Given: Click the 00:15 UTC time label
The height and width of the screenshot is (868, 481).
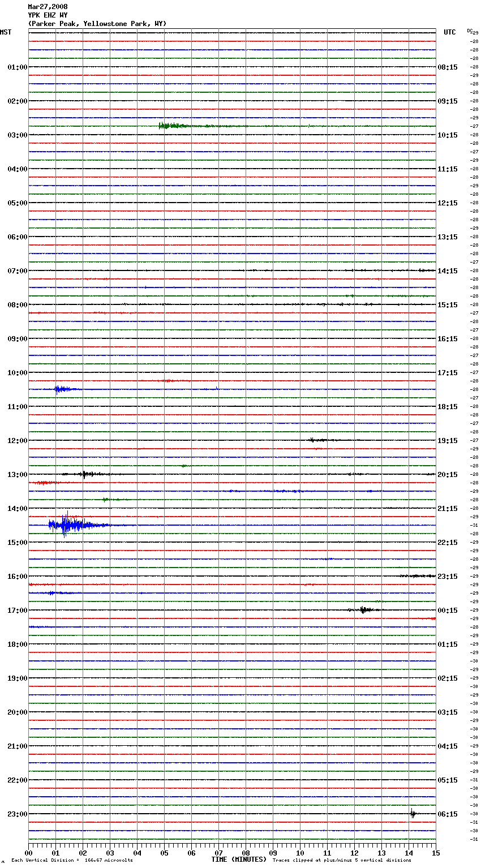Looking at the screenshot, I should tap(448, 611).
